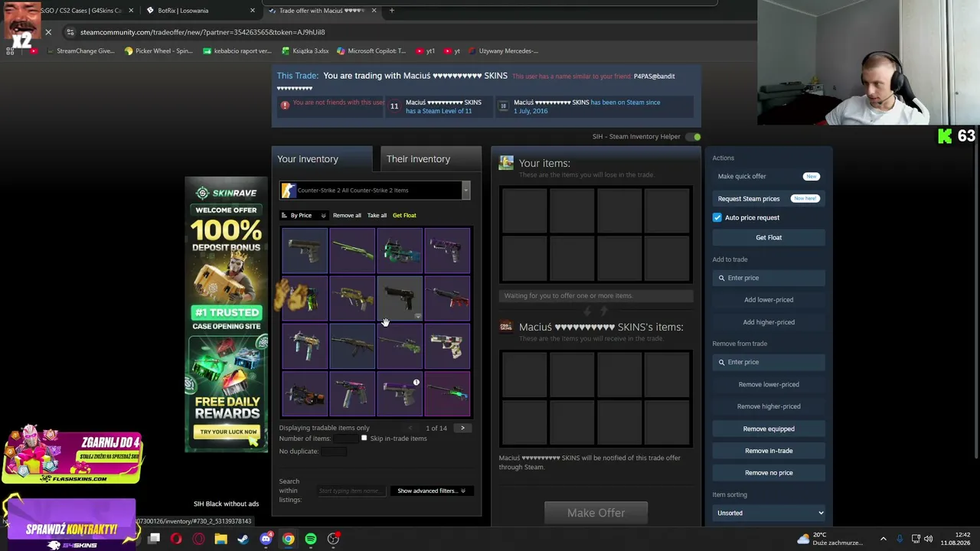The width and height of the screenshot is (980, 551).
Task: Switch to Their inventory tab
Action: [430, 158]
